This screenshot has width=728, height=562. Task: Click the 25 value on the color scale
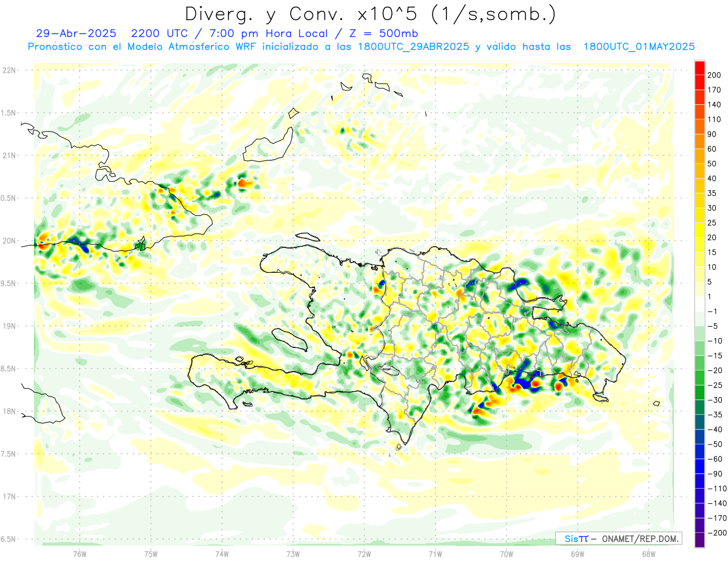coord(712,222)
